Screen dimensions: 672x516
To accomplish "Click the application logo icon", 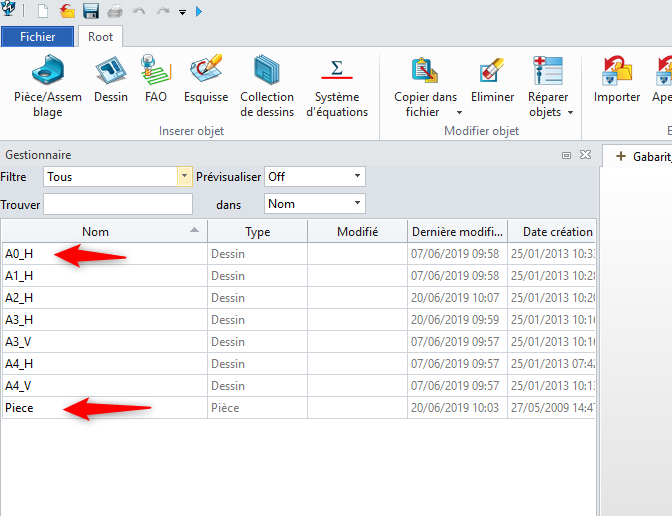I will (x=9, y=9).
